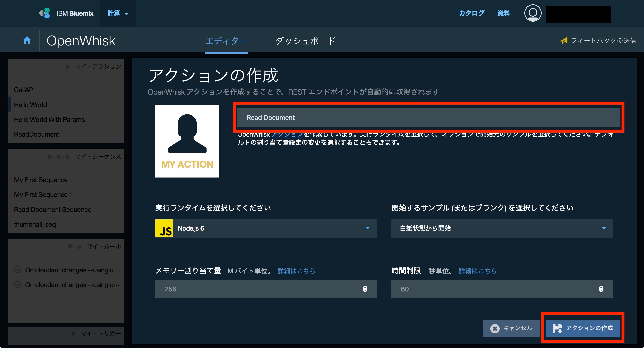This screenshot has width=644, height=348.
Task: Click the JS Node.js runtime icon
Action: [x=164, y=228]
